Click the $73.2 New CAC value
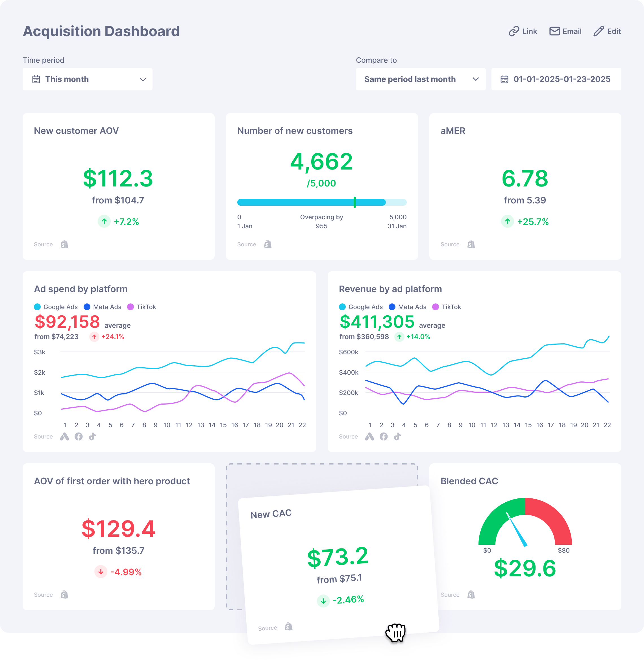The image size is (644, 662). (x=338, y=557)
